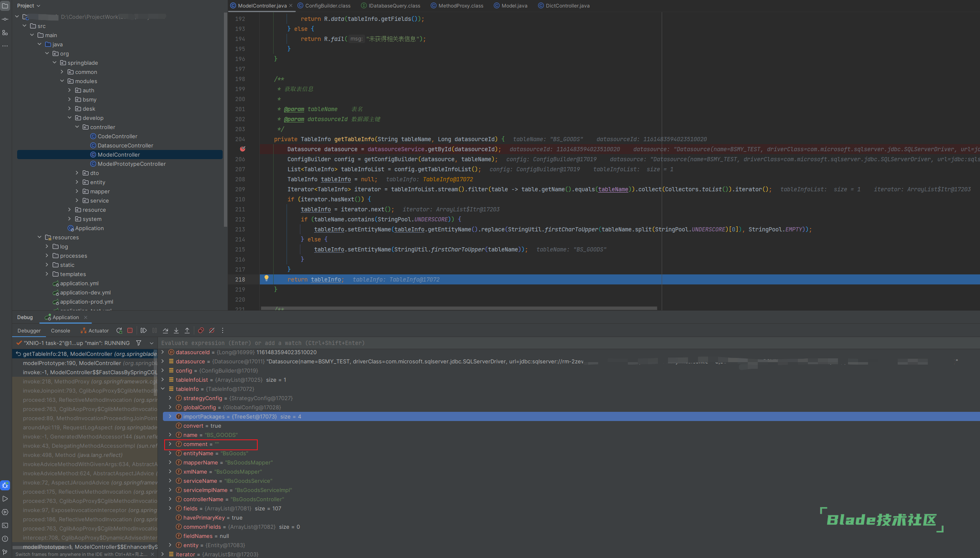Expand the templates folder
This screenshot has width=980, height=558.
[x=47, y=274]
